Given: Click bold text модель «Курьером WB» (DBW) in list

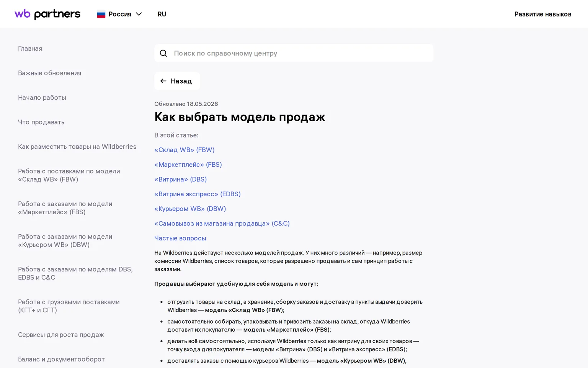Looking at the screenshot, I should [x=361, y=361].
